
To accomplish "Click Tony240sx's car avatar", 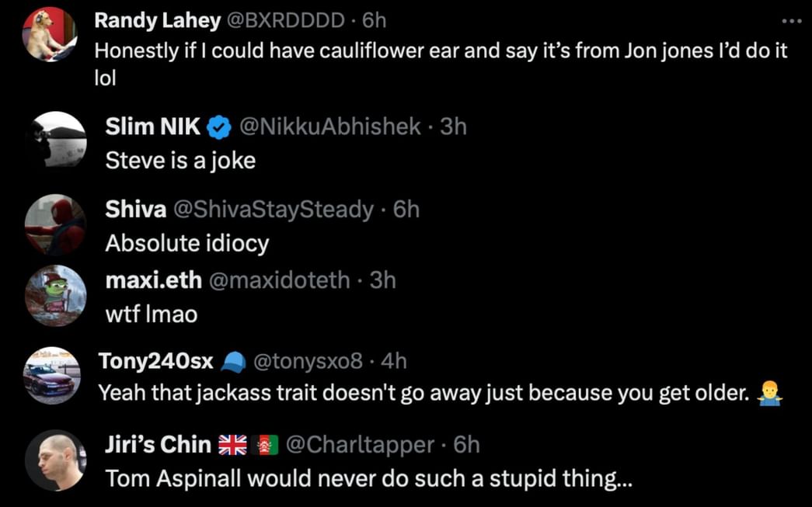I will (x=52, y=376).
